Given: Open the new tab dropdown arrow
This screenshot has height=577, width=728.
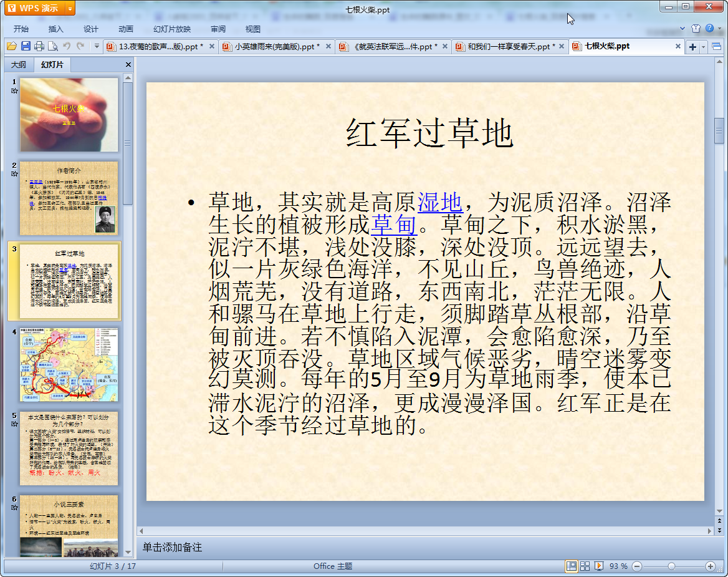Looking at the screenshot, I should coord(703,47).
